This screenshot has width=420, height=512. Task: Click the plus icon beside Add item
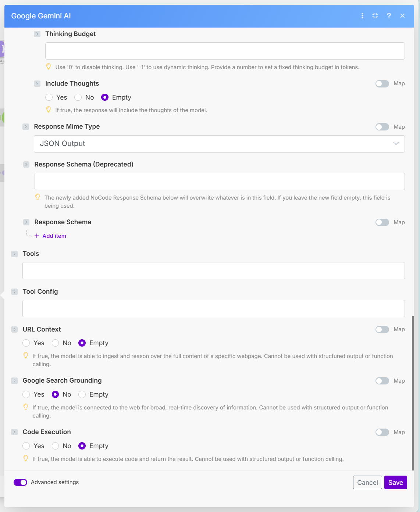pyautogui.click(x=37, y=236)
